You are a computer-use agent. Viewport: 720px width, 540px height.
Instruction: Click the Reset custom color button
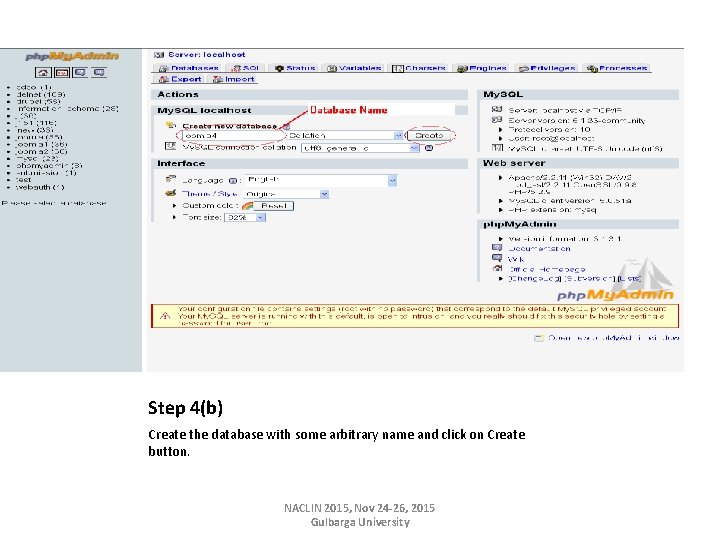tap(274, 206)
